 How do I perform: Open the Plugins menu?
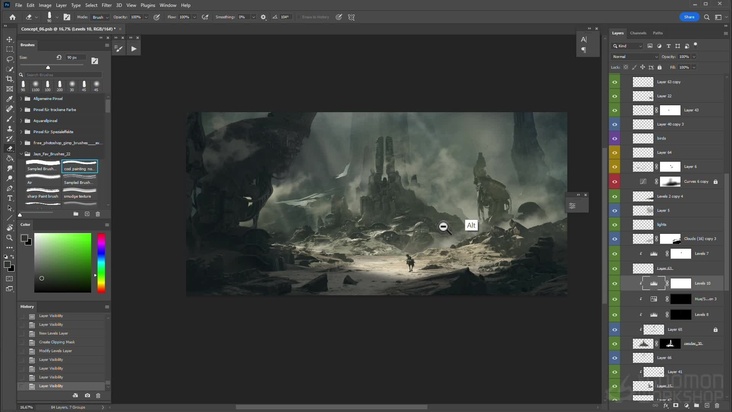148,5
